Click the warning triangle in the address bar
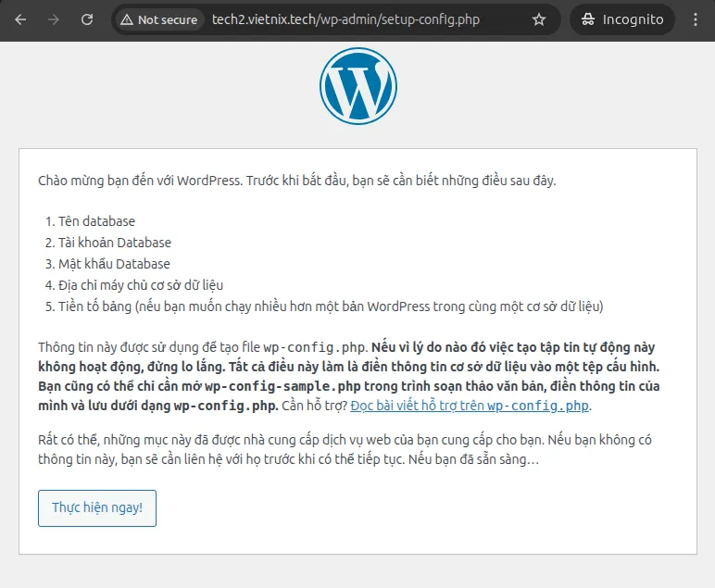715x588 pixels. coord(127,19)
